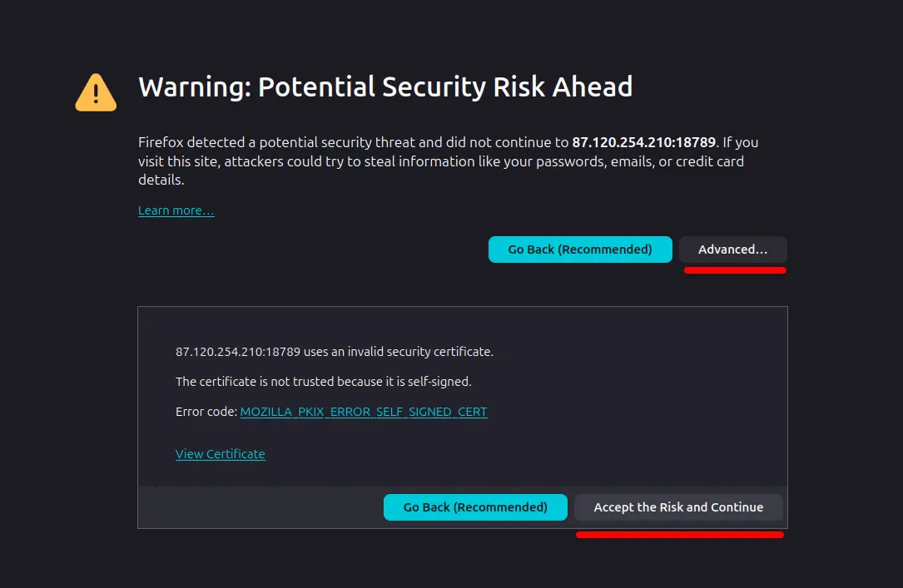Open the Learn more… link
The height and width of the screenshot is (588, 903).
click(176, 210)
